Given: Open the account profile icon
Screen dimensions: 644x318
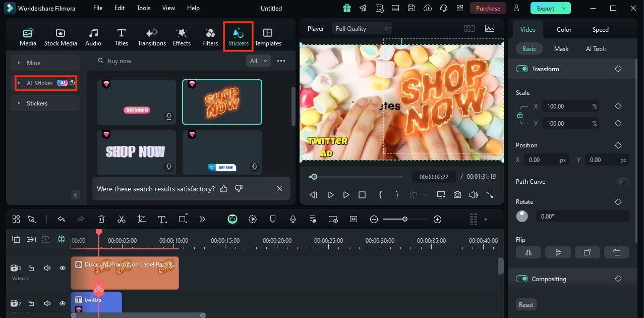Looking at the screenshot, I should 516,8.
